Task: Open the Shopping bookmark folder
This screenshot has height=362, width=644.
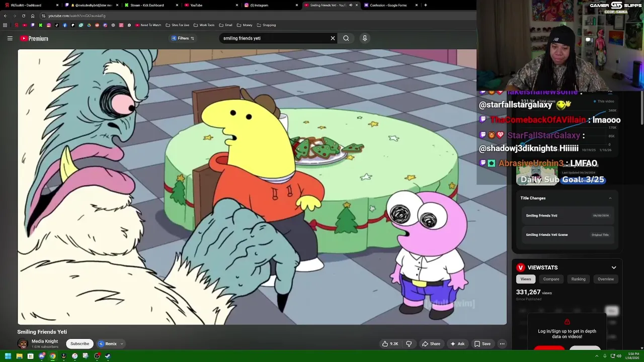Action: (x=266, y=25)
